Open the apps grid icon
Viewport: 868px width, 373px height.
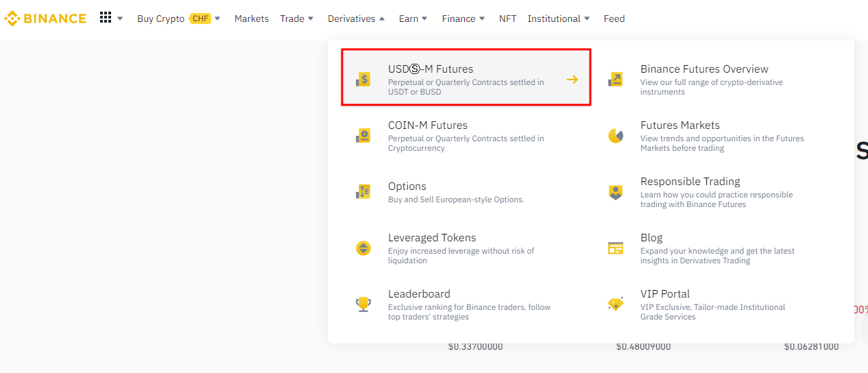click(106, 18)
